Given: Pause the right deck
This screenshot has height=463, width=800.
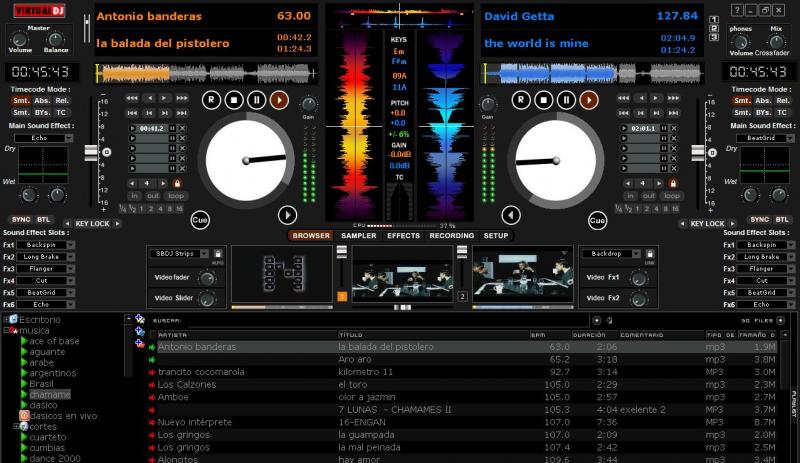Looking at the screenshot, I should (566, 100).
